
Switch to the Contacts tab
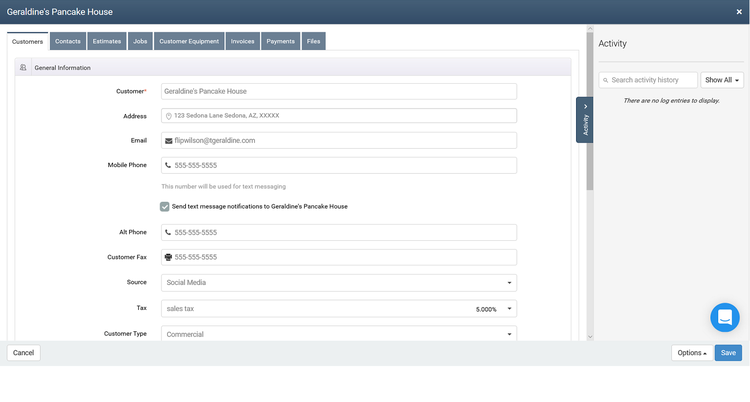[x=68, y=41]
